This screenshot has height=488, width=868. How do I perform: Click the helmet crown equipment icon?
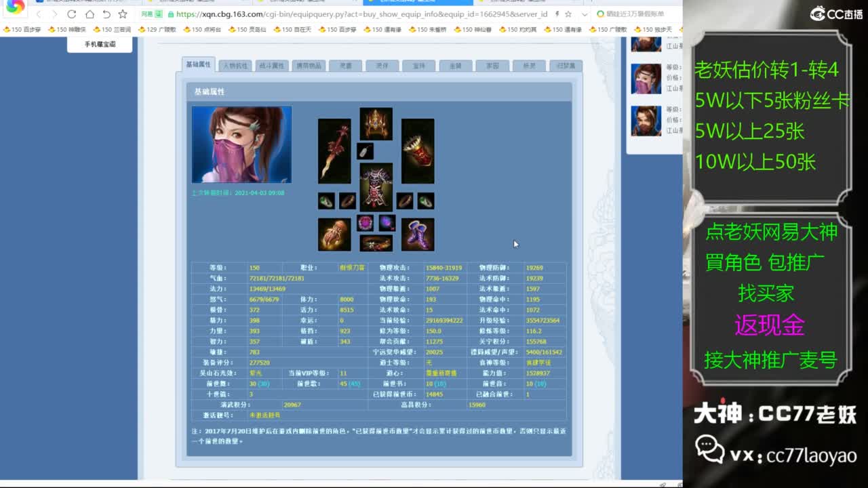[x=376, y=124]
